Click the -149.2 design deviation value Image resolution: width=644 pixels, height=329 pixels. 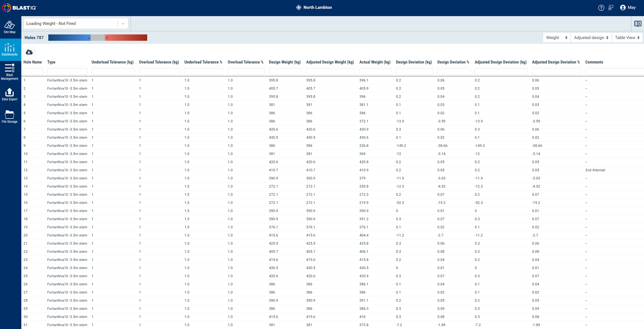pos(401,146)
